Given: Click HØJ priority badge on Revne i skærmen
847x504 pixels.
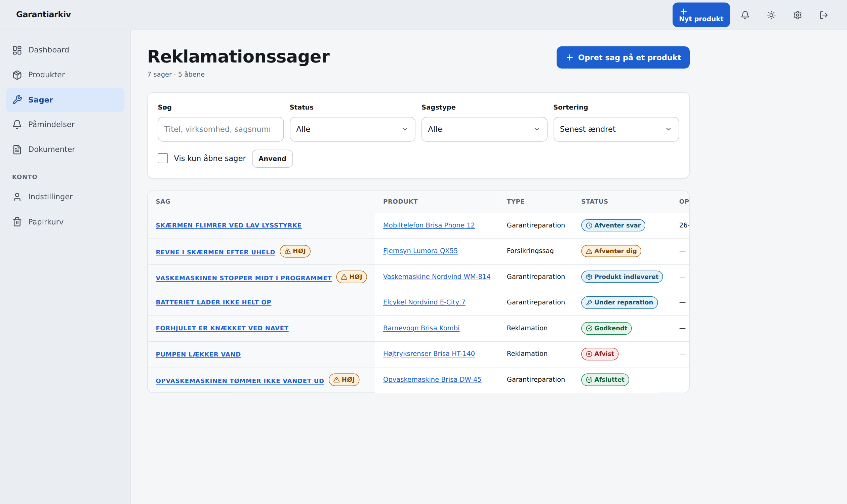Looking at the screenshot, I should tap(295, 251).
